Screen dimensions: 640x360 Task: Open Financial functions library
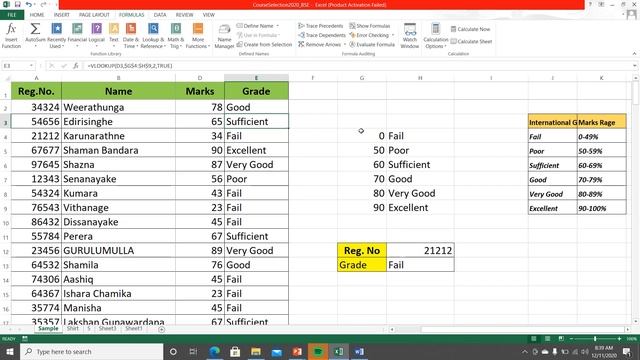(77, 36)
